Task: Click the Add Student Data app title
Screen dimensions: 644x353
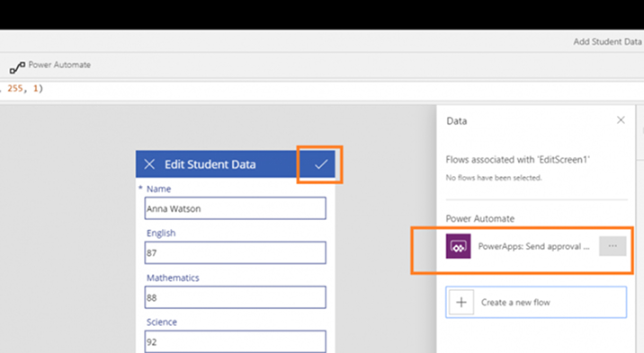Action: 607,41
